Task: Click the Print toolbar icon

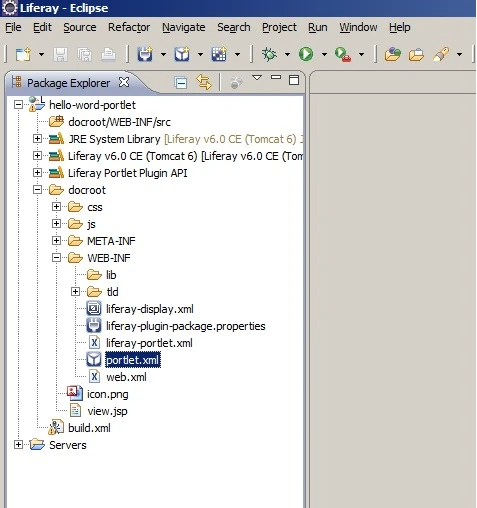Action: tap(108, 54)
